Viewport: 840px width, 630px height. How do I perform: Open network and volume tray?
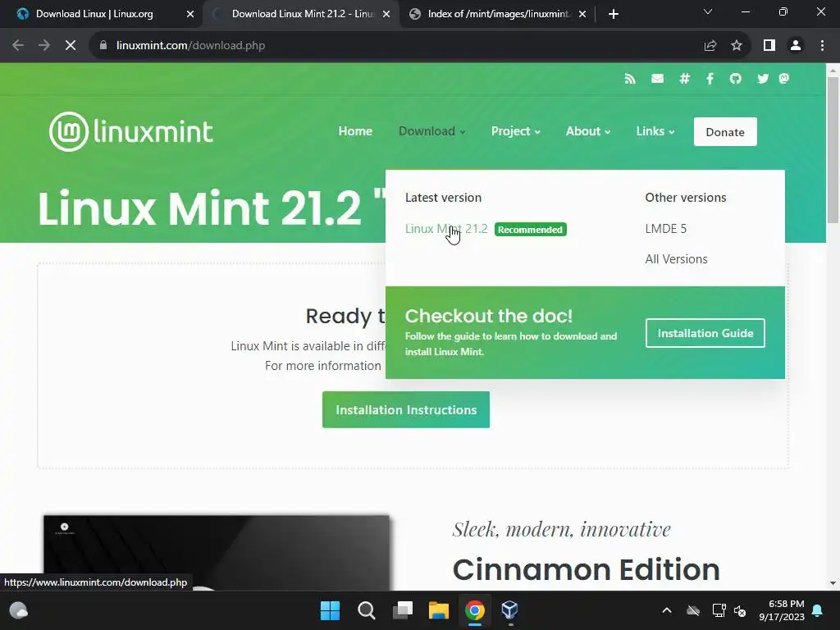pos(729,610)
